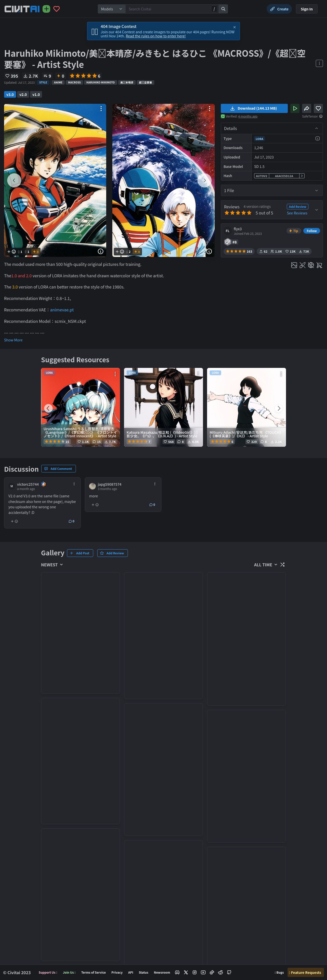
Task: Click the Sign In button
Action: click(x=306, y=9)
